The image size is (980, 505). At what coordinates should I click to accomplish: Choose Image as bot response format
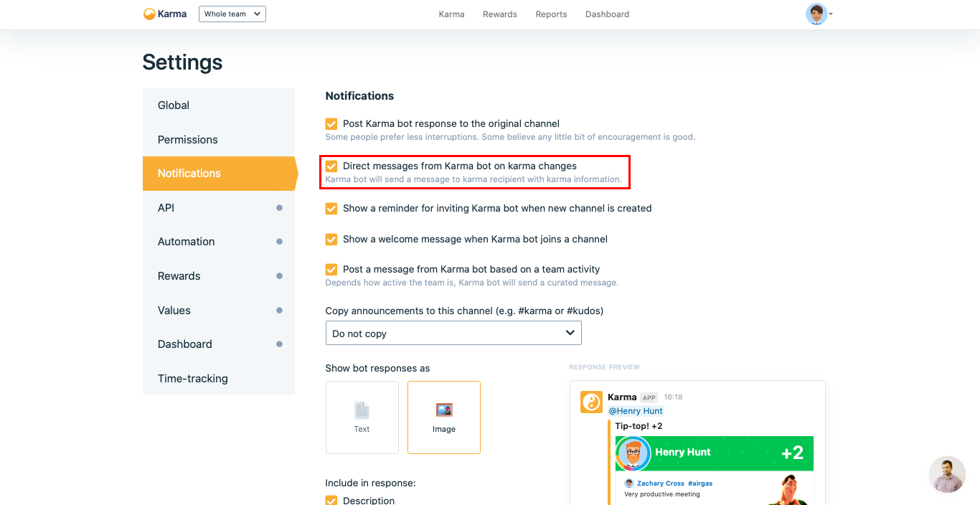(x=444, y=417)
